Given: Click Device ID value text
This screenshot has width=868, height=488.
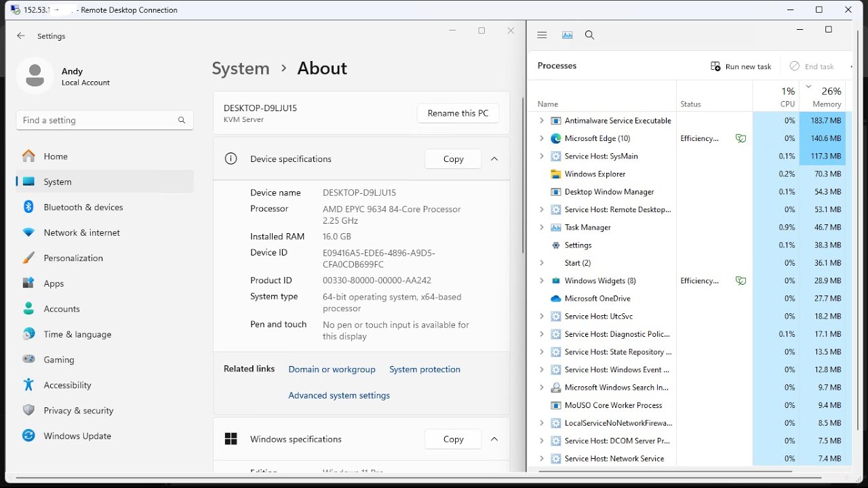Looking at the screenshot, I should coord(379,258).
